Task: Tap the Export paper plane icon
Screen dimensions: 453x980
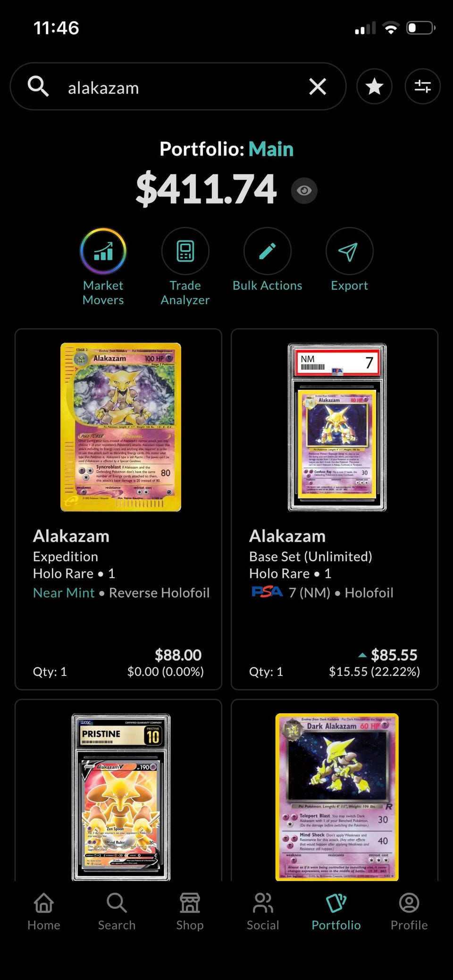Action: tap(349, 251)
